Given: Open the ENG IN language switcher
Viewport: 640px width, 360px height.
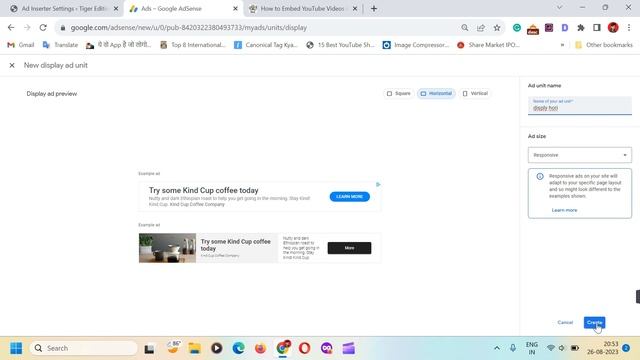Looking at the screenshot, I should (531, 348).
